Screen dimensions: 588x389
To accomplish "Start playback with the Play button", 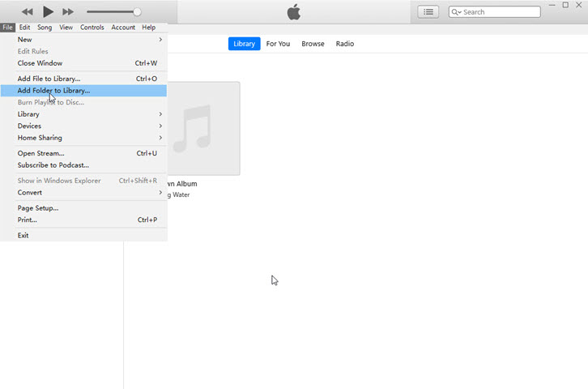I will 48,11.
